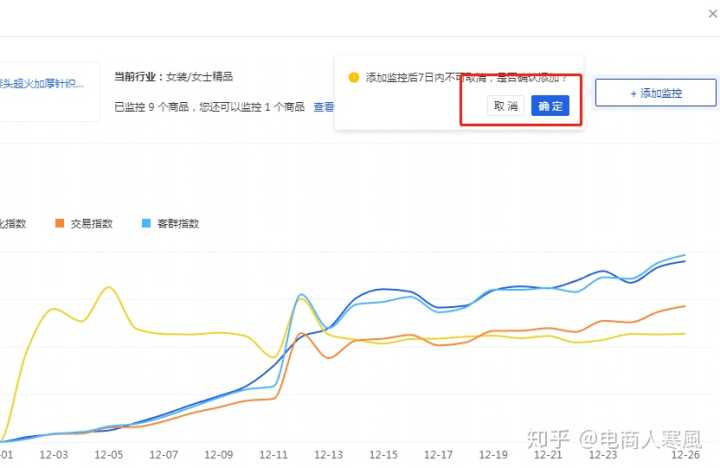Click the + 添加监控 button
Image resolution: width=720 pixels, height=468 pixels.
[656, 93]
